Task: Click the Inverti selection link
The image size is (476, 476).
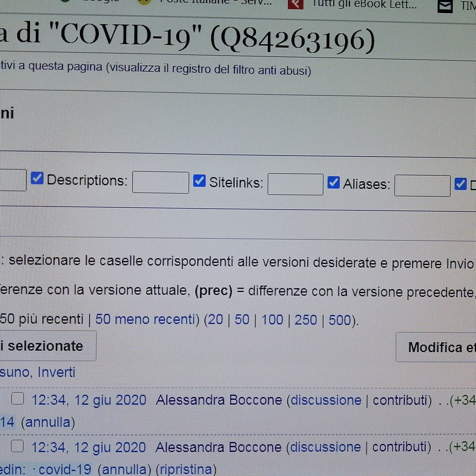Action: click(56, 372)
